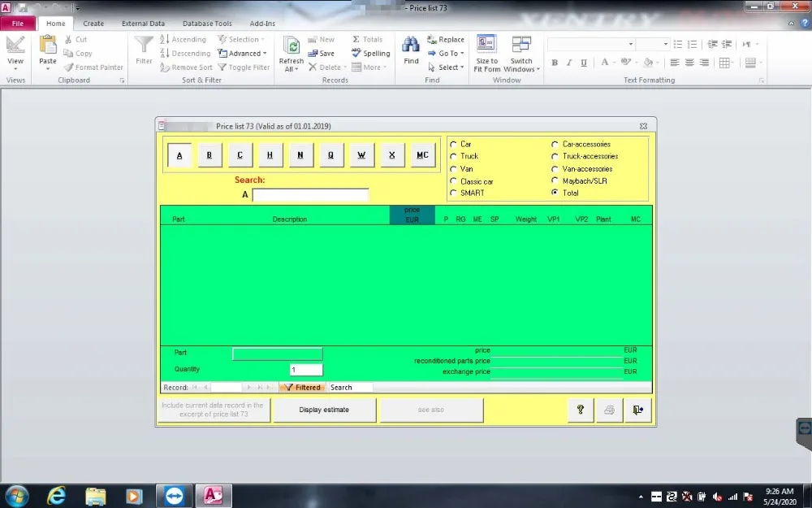Select the Car-accessories radio button
Image resolution: width=812 pixels, height=508 pixels.
[x=555, y=144]
